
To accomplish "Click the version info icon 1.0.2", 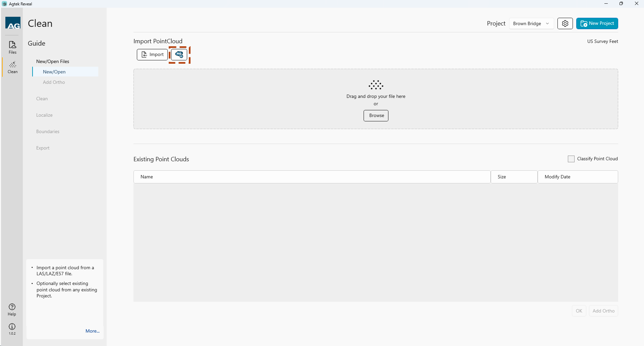I will (12, 329).
